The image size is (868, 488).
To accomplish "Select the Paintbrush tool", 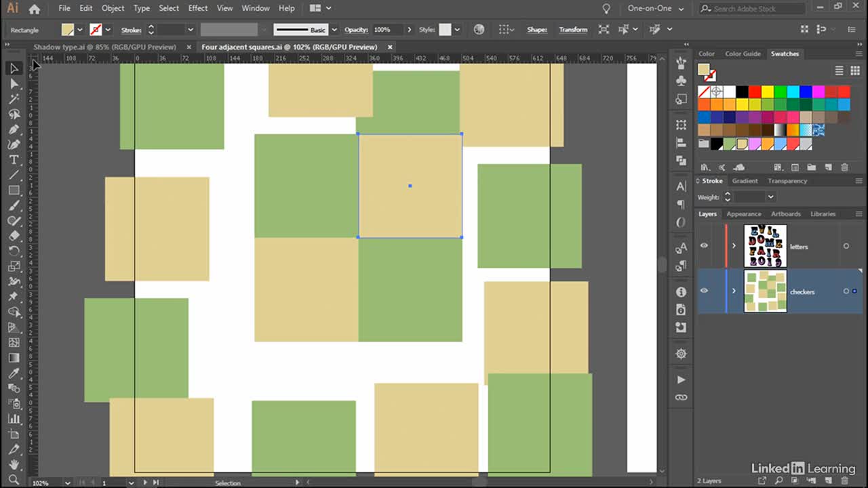I will [14, 205].
